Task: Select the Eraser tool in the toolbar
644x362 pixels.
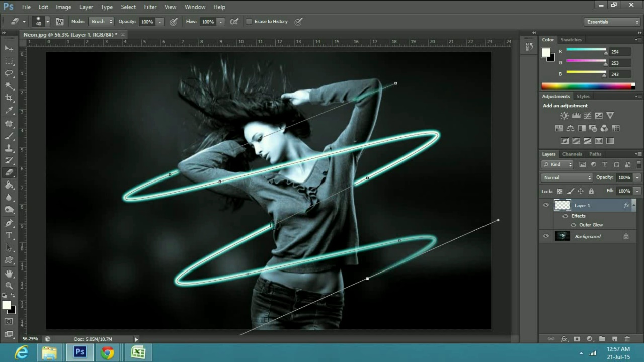Action: coord(9,172)
